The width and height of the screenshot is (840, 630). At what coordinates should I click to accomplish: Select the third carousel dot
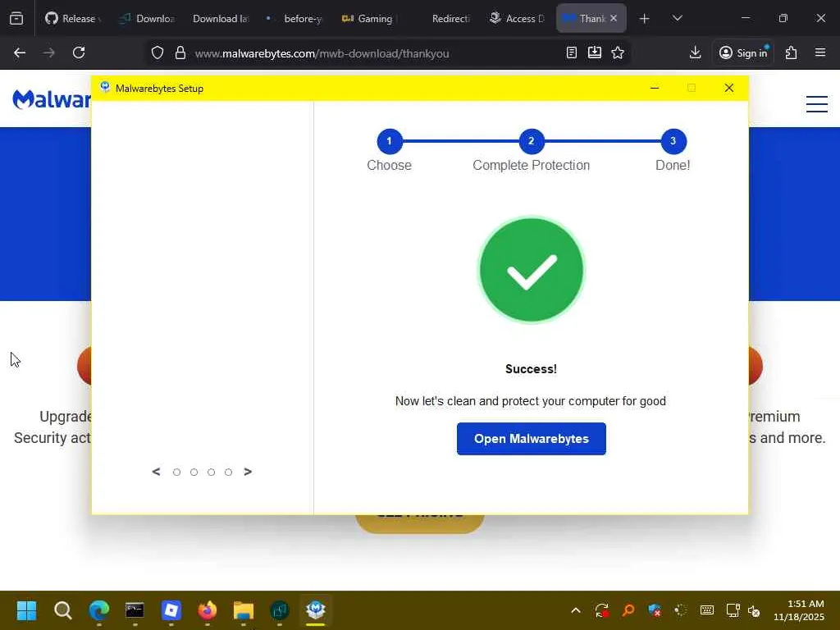(211, 472)
